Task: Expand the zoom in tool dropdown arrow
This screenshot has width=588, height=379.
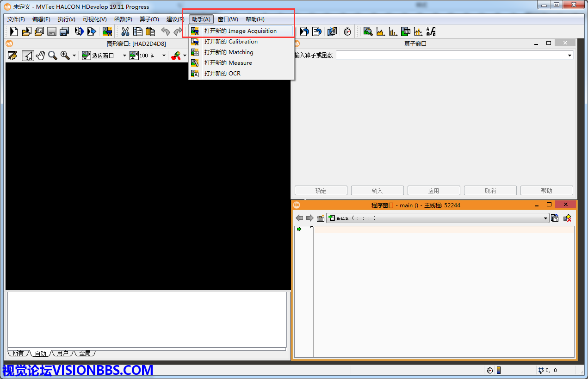Action: [x=74, y=56]
